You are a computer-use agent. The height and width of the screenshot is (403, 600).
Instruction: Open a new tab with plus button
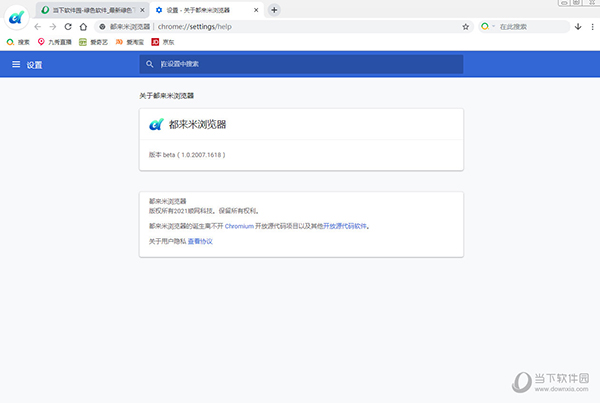coord(274,10)
